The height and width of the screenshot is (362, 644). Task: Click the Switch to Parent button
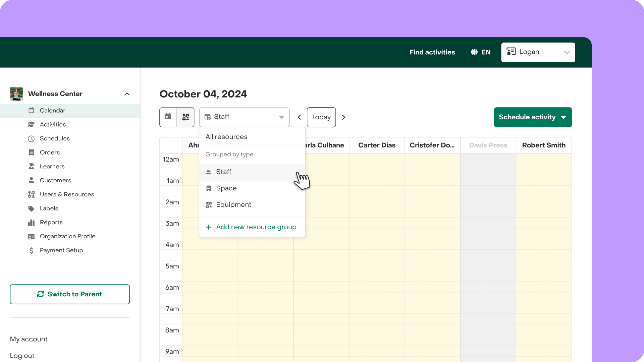coord(70,294)
